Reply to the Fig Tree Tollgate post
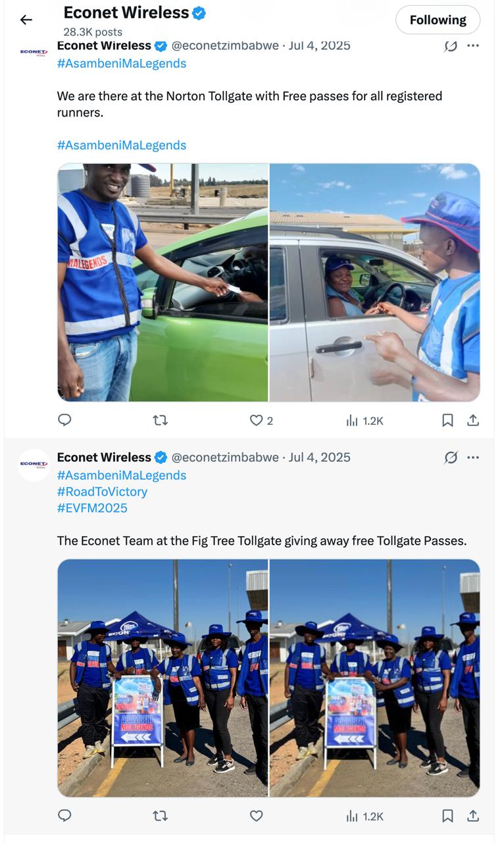504x843 pixels. click(x=64, y=816)
